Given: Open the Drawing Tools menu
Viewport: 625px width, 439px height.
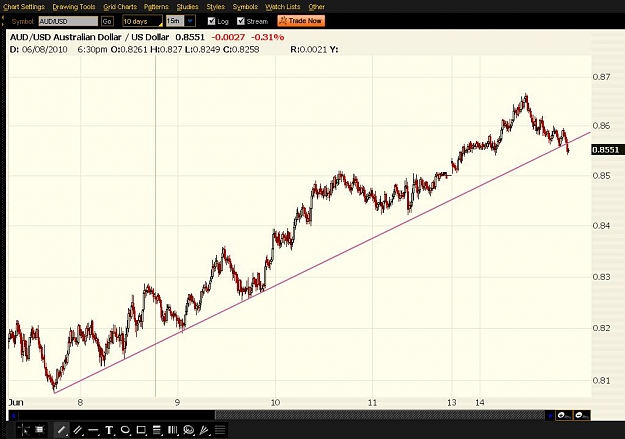Looking at the screenshot, I should pyautogui.click(x=74, y=7).
